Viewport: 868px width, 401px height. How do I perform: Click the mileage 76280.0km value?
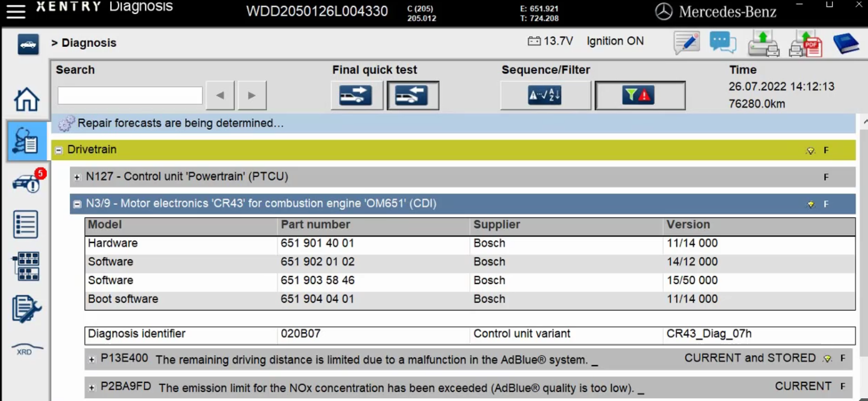(757, 104)
